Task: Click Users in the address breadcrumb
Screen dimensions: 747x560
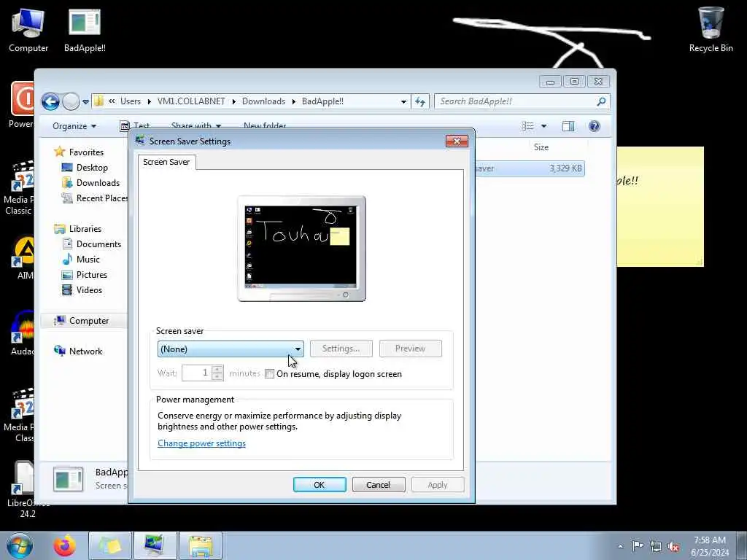Action: [x=131, y=101]
